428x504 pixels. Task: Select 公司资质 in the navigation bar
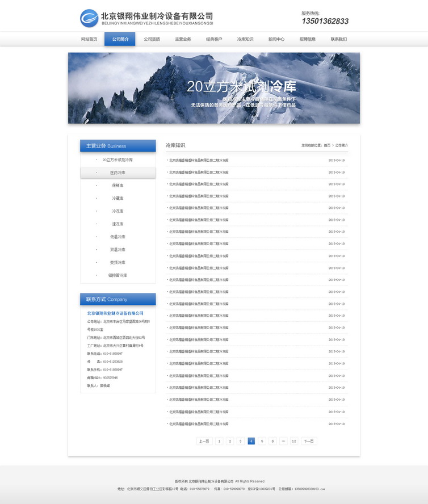point(152,39)
